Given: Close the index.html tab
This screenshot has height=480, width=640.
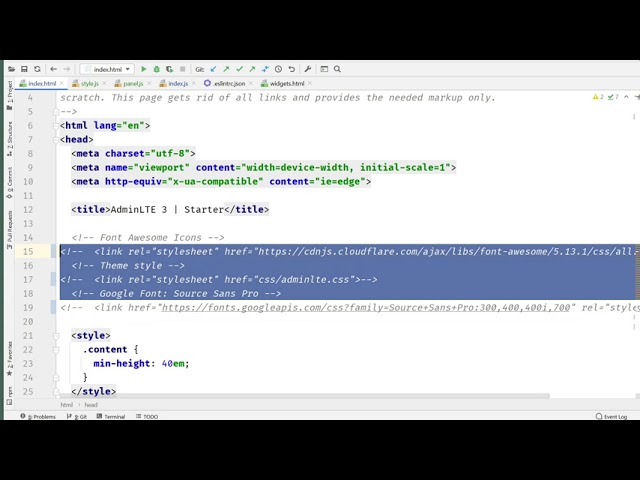Looking at the screenshot, I should [x=62, y=83].
